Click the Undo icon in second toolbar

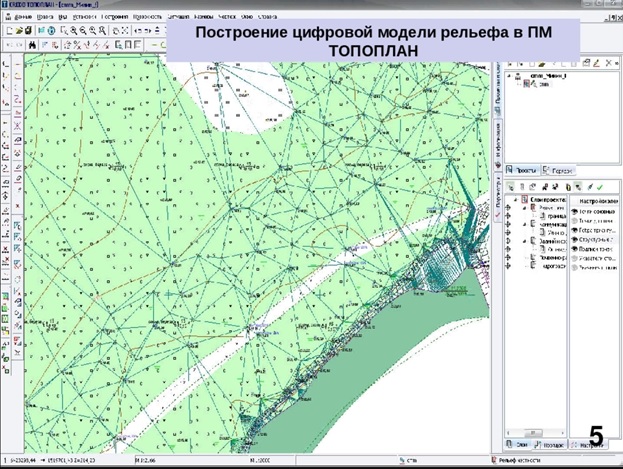pos(10,45)
